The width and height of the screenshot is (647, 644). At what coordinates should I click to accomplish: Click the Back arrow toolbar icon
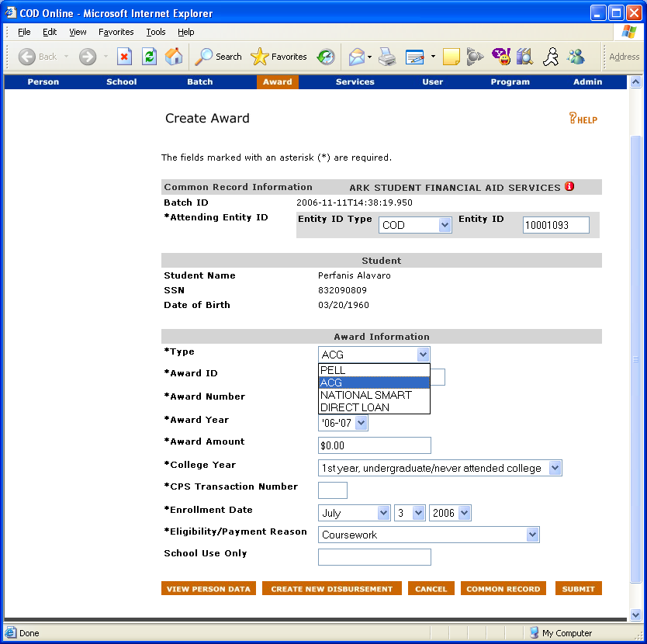[x=27, y=57]
